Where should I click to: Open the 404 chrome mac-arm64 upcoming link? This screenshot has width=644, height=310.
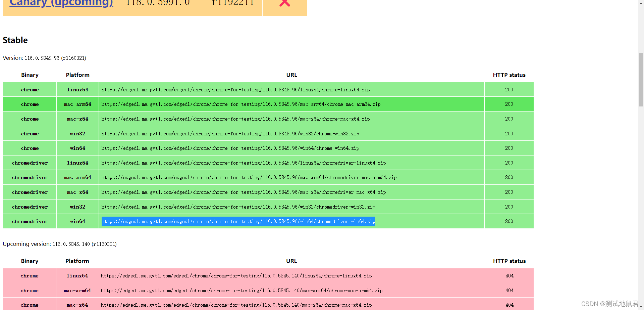[242, 290]
